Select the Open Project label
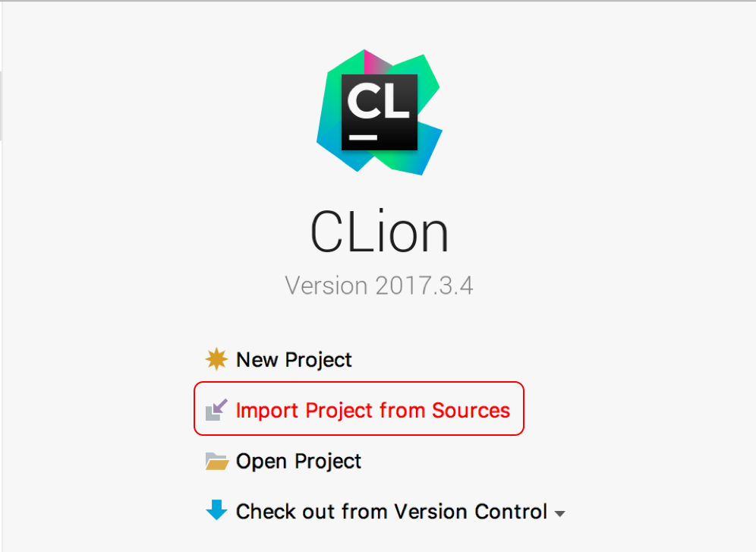This screenshot has height=552, width=756. (x=298, y=462)
